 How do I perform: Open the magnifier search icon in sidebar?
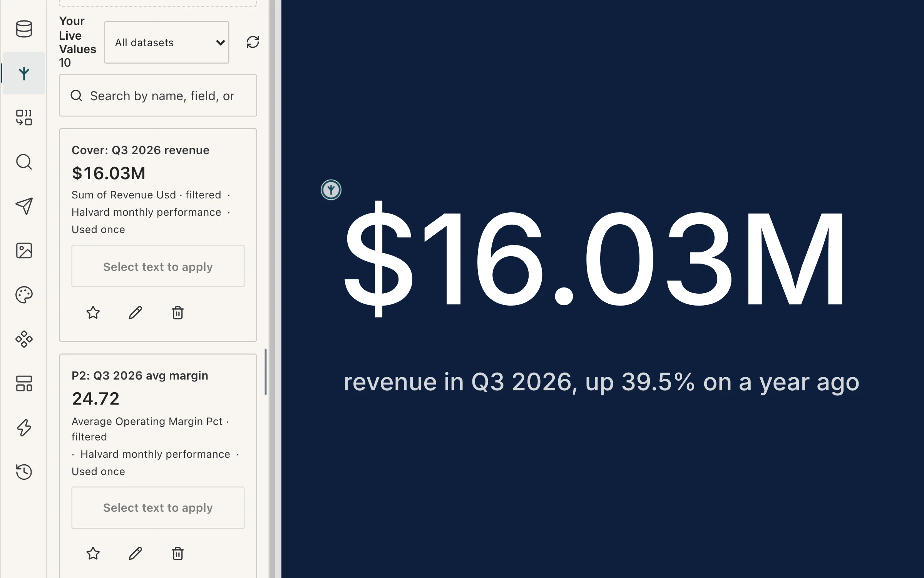point(24,162)
